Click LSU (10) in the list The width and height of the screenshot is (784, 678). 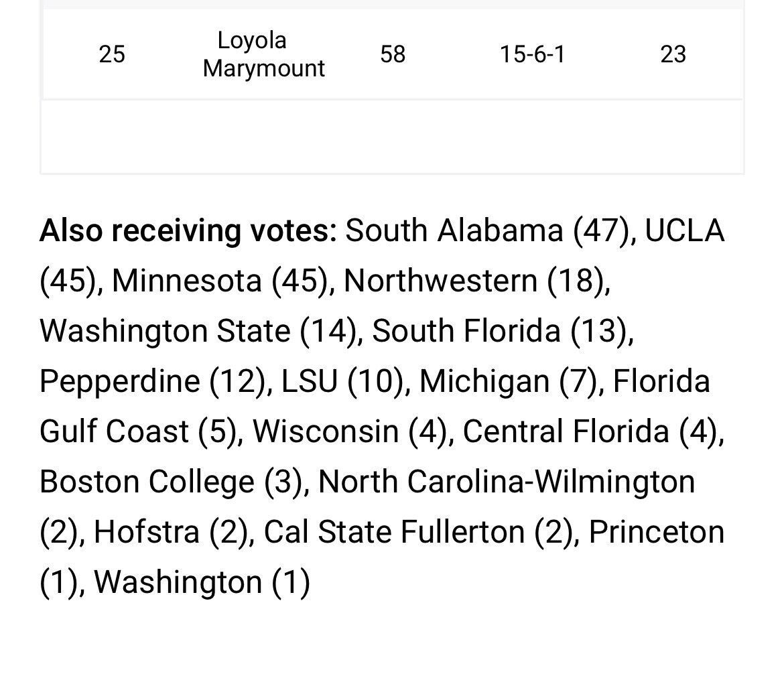click(x=342, y=381)
